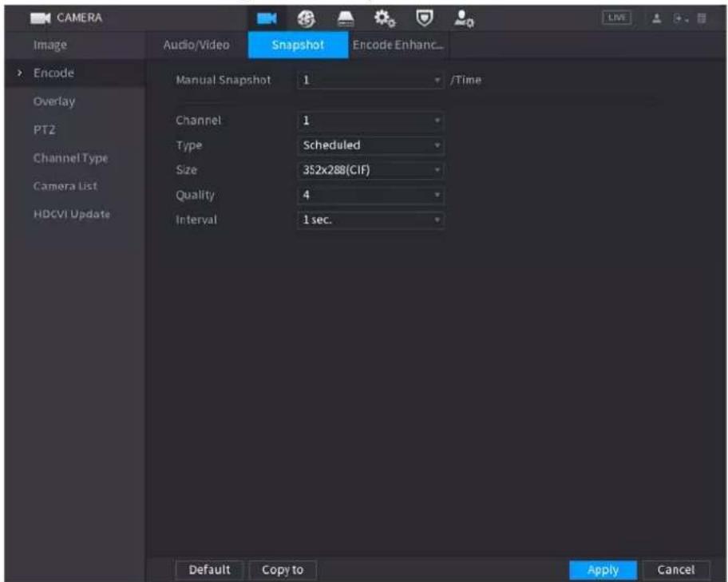Open Camera List in sidebar
The image size is (728, 582).
coord(65,186)
